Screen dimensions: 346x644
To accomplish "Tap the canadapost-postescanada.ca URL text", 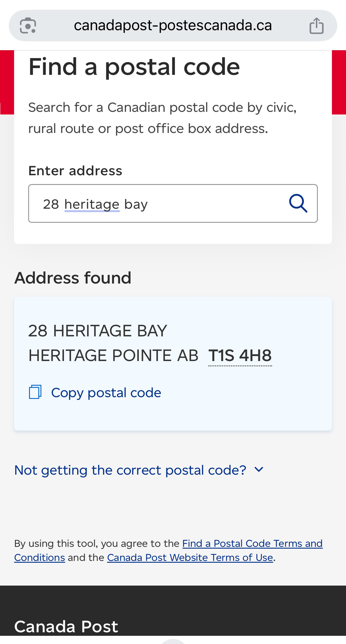I will click(x=173, y=26).
